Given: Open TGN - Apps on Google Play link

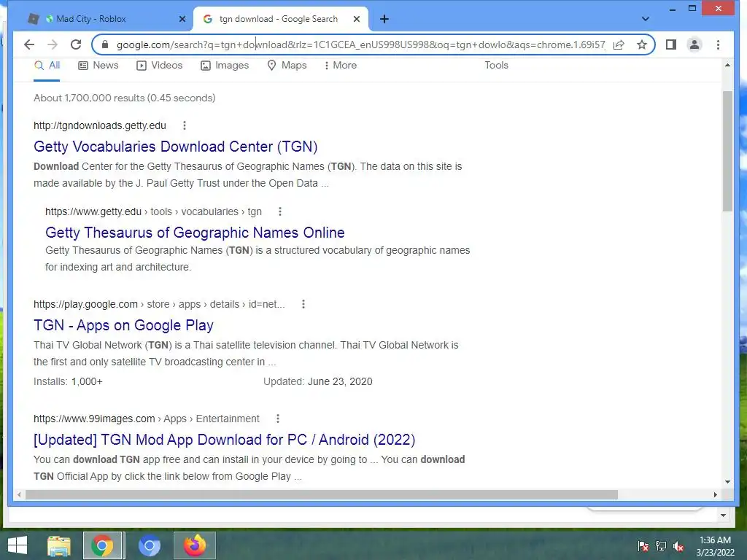Looking at the screenshot, I should [x=123, y=325].
